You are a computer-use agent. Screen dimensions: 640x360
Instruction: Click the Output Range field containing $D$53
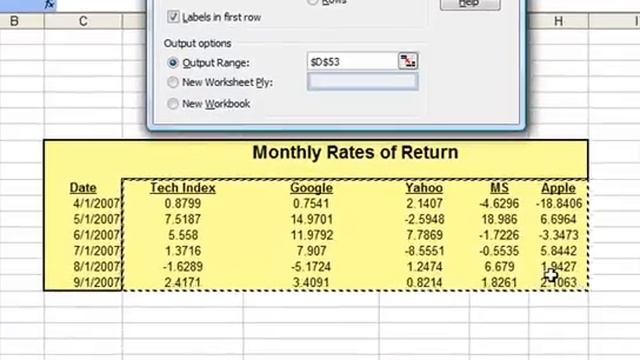pos(353,62)
